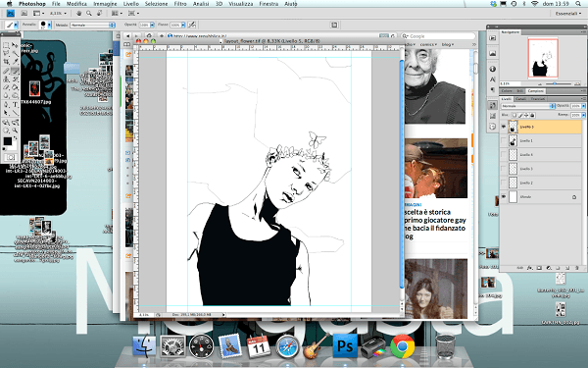Open the Immagine menu
This screenshot has height=368, width=588.
pos(105,4)
